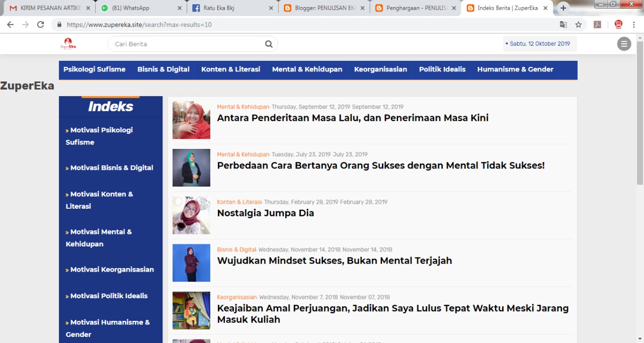Close the Ratu Eka Bkj Facebook tab
The height and width of the screenshot is (343, 644).
[x=271, y=8]
